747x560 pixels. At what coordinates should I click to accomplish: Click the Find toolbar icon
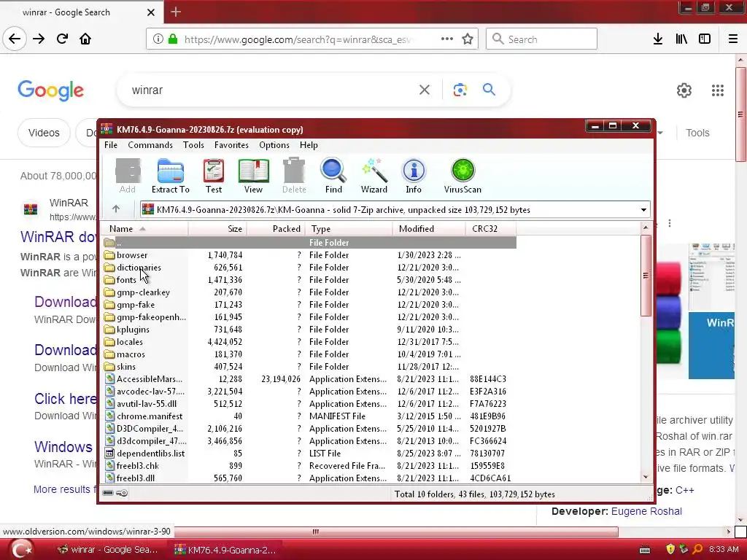tap(333, 176)
